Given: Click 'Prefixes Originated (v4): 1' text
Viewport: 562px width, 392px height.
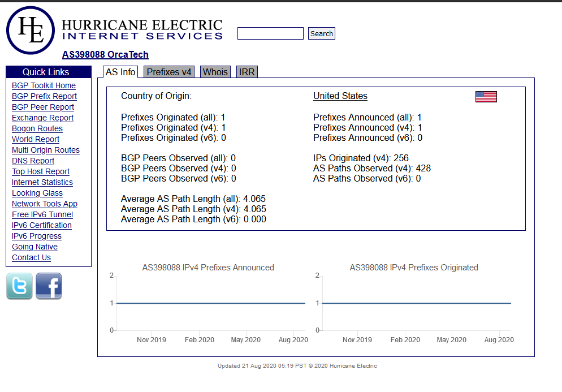Looking at the screenshot, I should click(174, 127).
